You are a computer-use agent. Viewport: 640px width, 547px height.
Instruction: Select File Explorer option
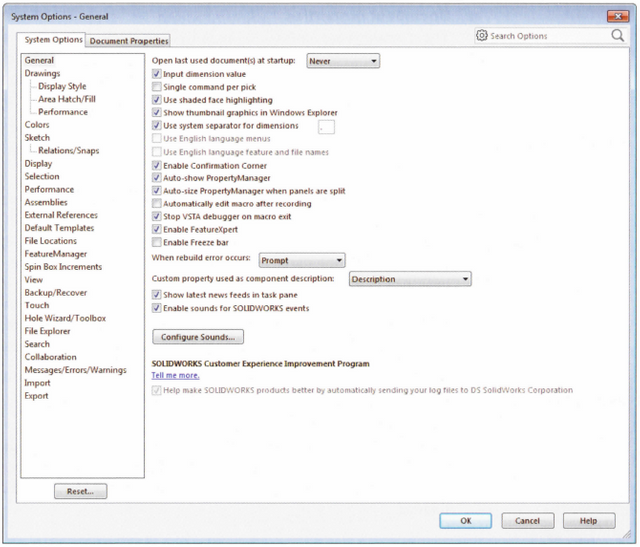click(x=47, y=331)
